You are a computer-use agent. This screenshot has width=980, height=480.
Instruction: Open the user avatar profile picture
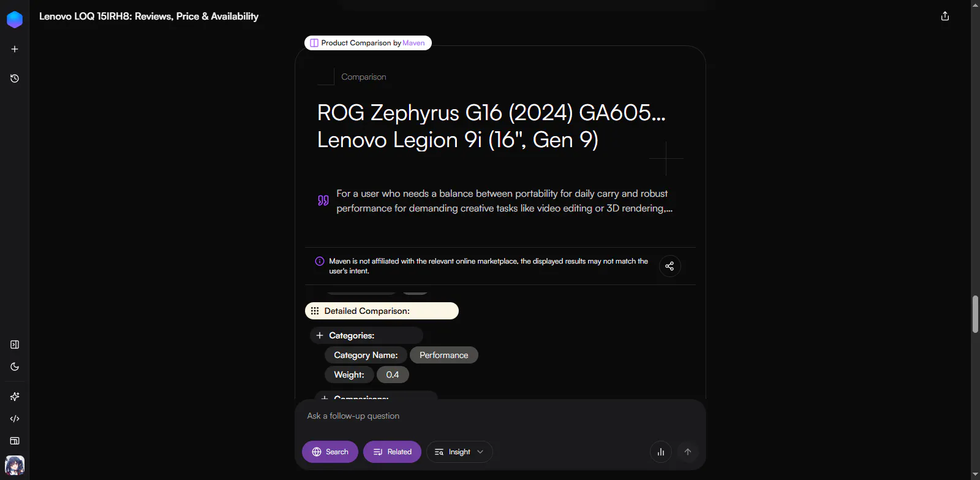[x=15, y=465]
